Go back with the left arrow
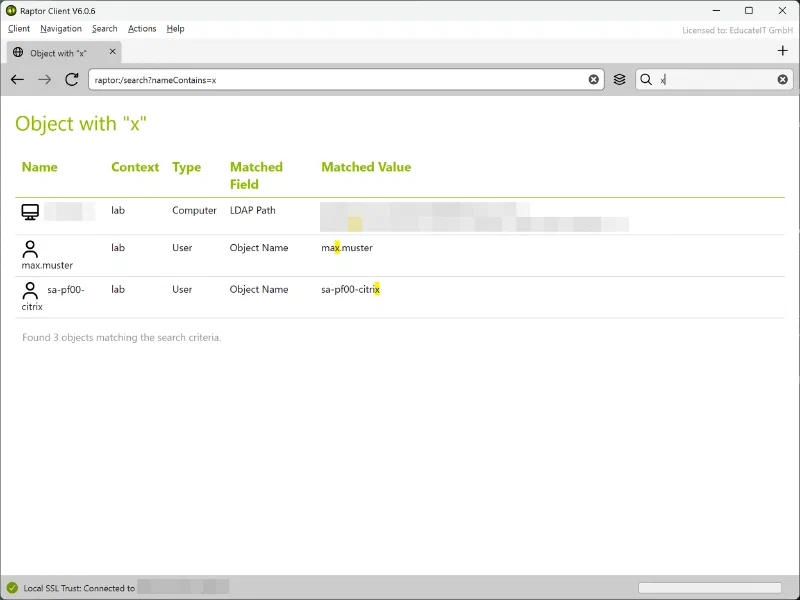The width and height of the screenshot is (800, 600). pyautogui.click(x=17, y=80)
